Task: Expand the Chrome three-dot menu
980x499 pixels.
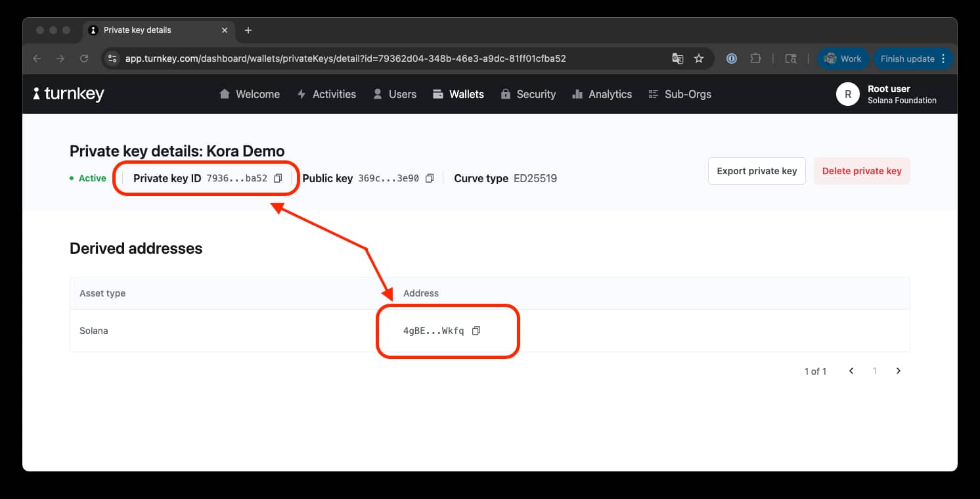Action: click(x=943, y=59)
